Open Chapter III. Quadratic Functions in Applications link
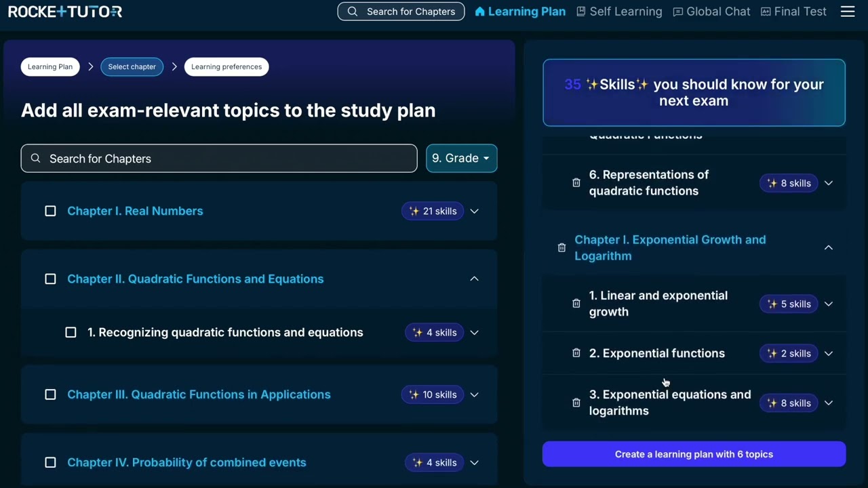The image size is (868, 488). click(199, 394)
